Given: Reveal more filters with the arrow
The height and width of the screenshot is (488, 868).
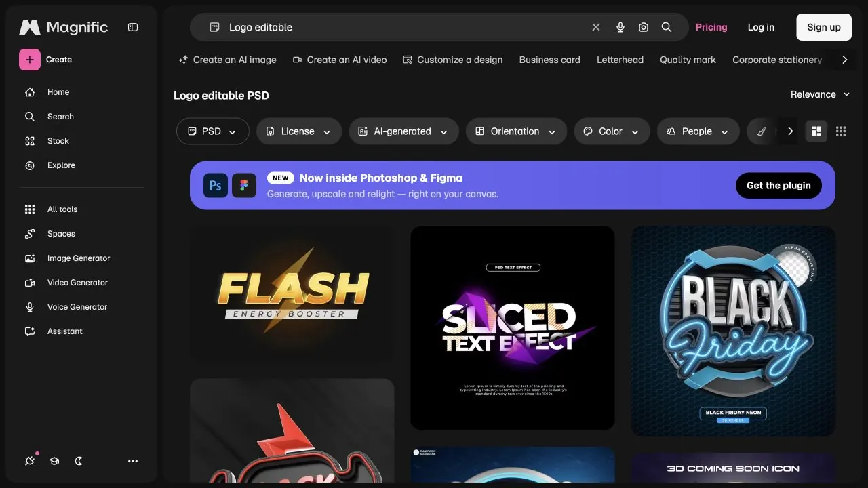Looking at the screenshot, I should [x=790, y=131].
